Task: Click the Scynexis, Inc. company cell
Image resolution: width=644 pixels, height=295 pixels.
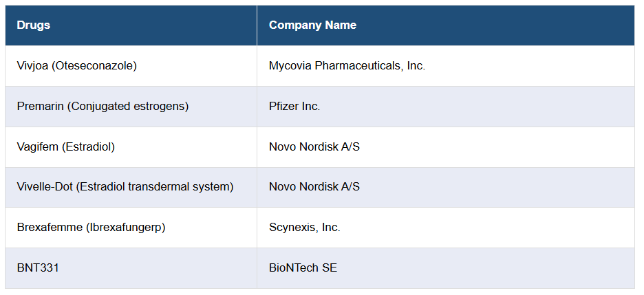Action: pyautogui.click(x=304, y=228)
